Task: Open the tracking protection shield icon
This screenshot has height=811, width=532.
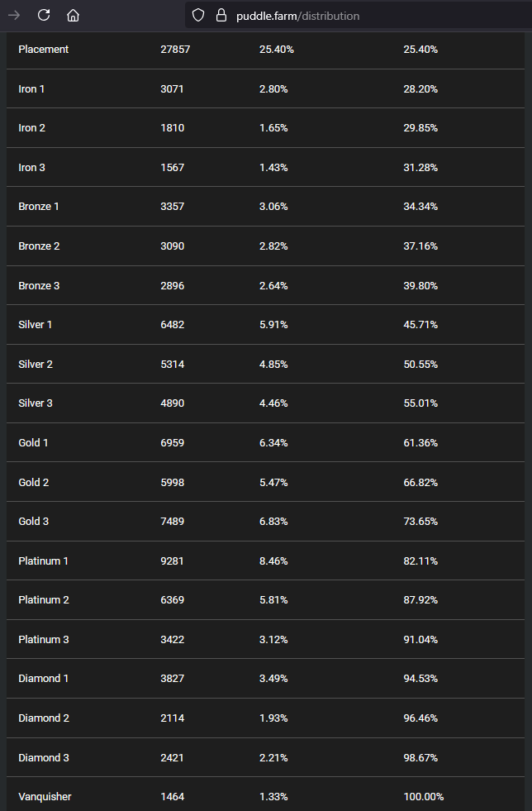Action: tap(198, 15)
